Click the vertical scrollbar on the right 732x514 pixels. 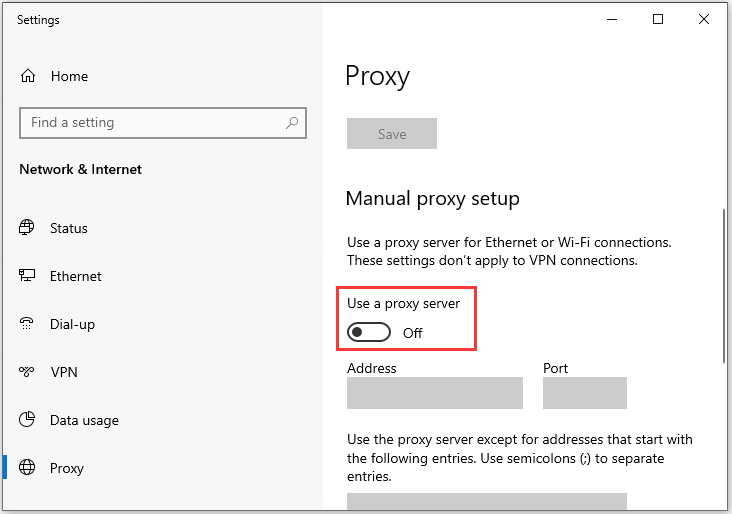pyautogui.click(x=724, y=285)
